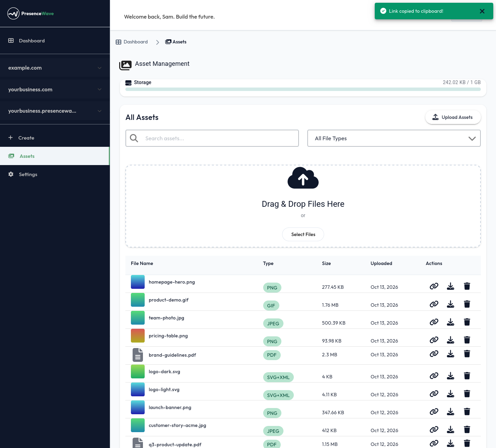Image resolution: width=496 pixels, height=448 pixels.
Task: Delete customer-story-acme.jpg
Action: coord(467,429)
